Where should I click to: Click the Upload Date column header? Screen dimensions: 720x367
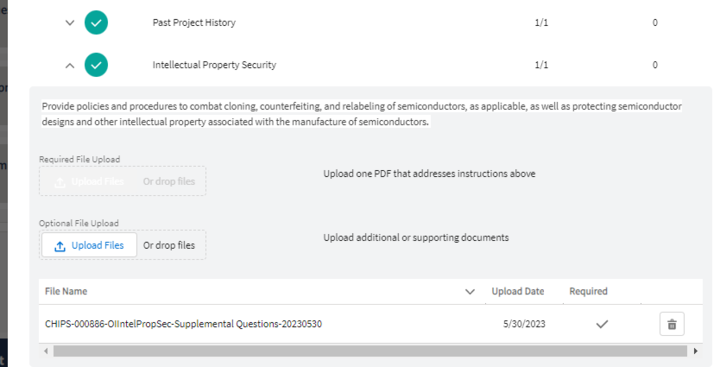pos(518,291)
